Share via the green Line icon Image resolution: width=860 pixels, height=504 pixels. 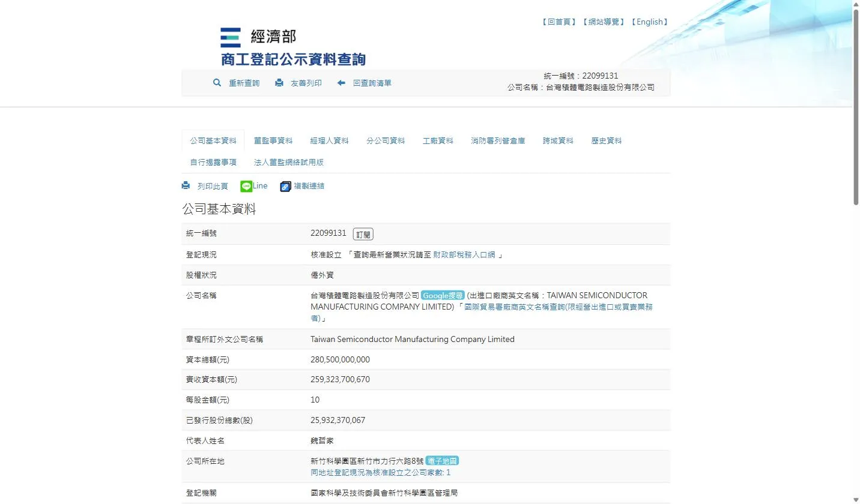(246, 186)
